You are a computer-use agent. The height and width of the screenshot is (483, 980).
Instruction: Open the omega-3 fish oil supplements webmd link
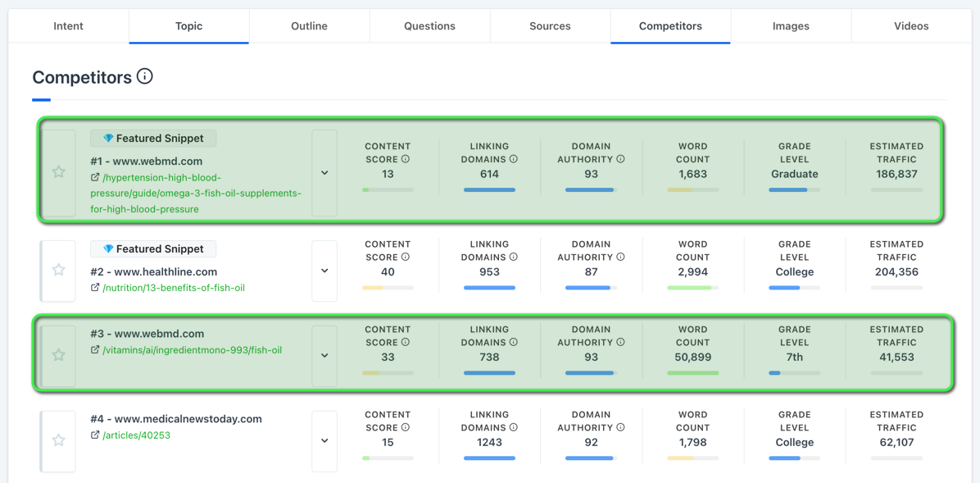pos(197,193)
